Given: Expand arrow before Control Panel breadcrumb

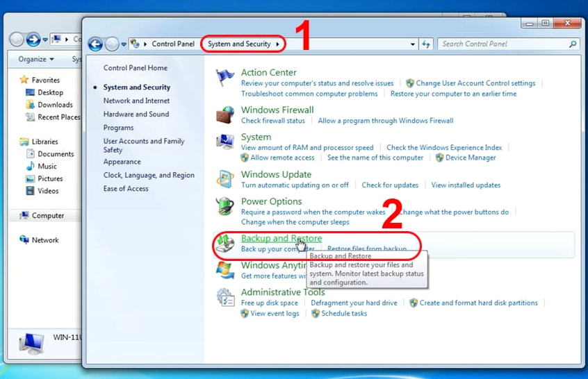Looking at the screenshot, I should pos(145,44).
